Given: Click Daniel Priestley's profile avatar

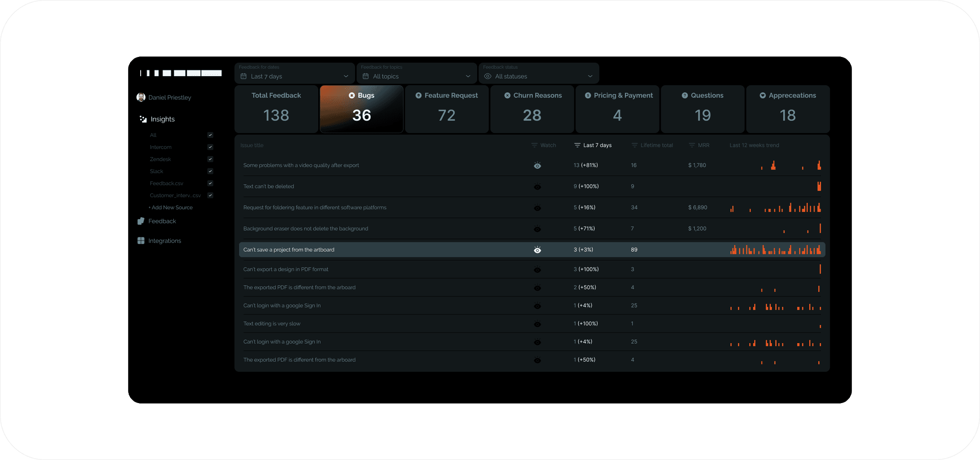Looking at the screenshot, I should click(x=141, y=97).
